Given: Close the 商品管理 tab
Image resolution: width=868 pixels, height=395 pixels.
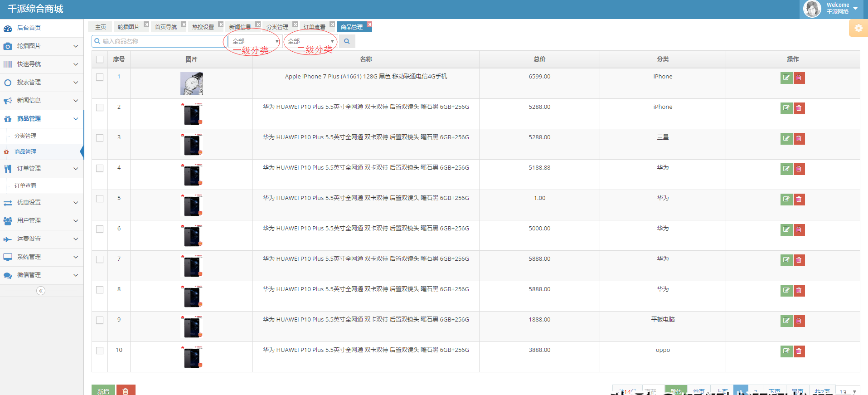Looking at the screenshot, I should (x=369, y=24).
